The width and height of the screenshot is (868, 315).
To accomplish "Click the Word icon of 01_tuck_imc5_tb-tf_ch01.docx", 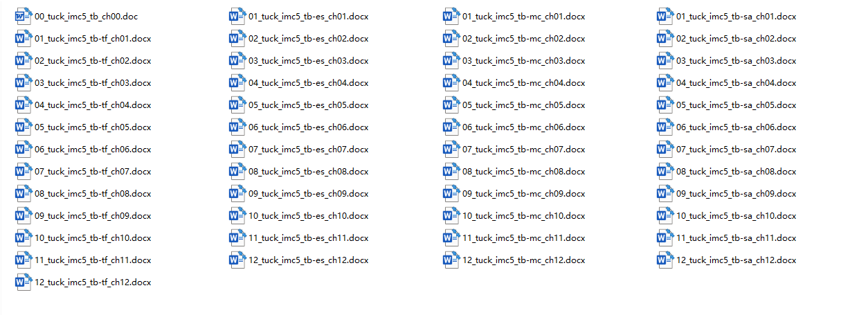I will click(24, 38).
